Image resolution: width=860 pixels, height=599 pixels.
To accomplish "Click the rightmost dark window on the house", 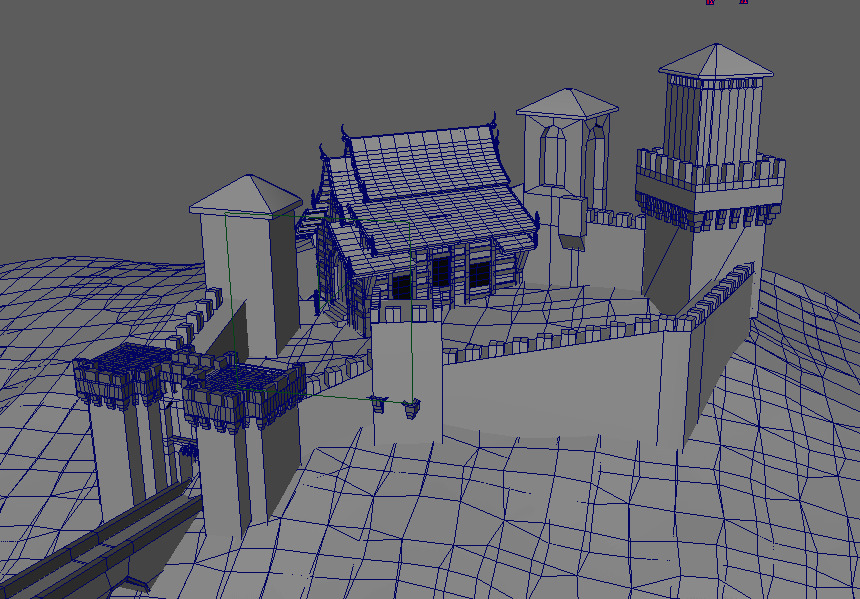I will tap(480, 274).
